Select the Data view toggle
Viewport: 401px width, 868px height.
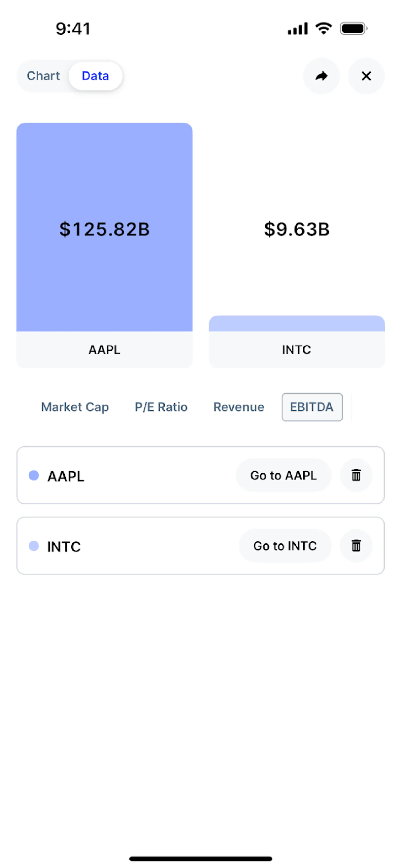click(x=95, y=76)
